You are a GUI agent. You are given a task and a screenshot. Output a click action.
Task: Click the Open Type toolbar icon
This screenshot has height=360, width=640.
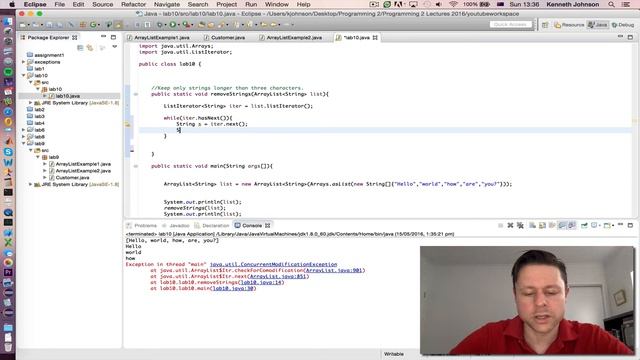pos(201,25)
